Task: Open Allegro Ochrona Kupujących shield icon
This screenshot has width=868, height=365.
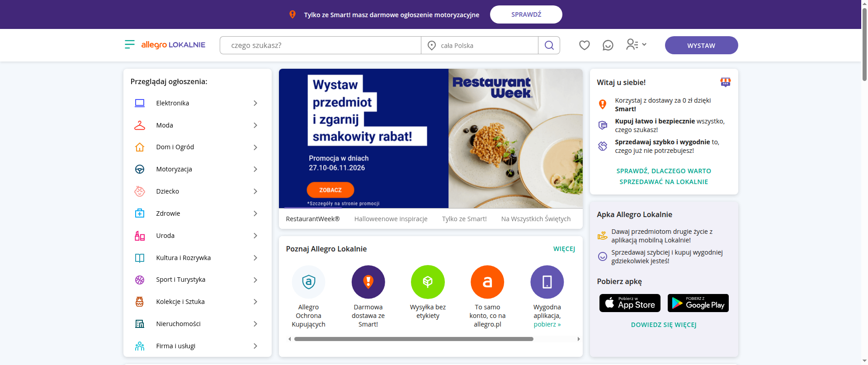Action: point(309,282)
